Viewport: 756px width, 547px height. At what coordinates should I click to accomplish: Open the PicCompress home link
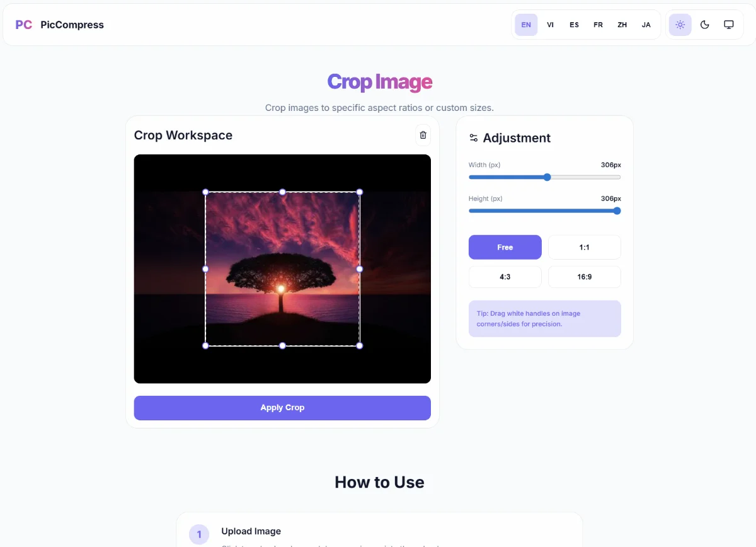(x=72, y=25)
